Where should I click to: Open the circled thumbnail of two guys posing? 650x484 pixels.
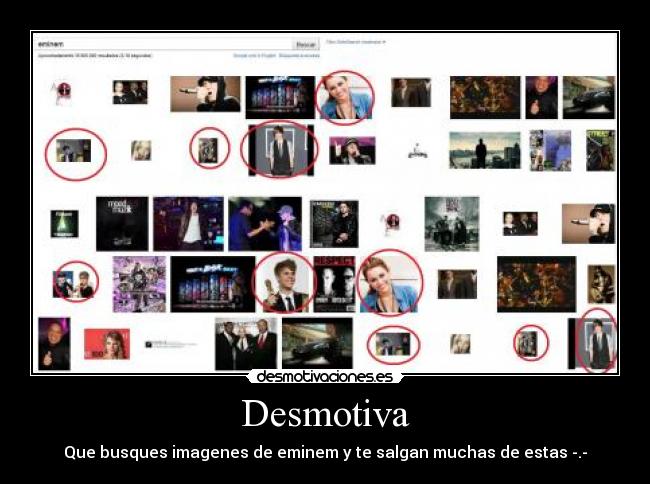pyautogui.click(x=73, y=284)
